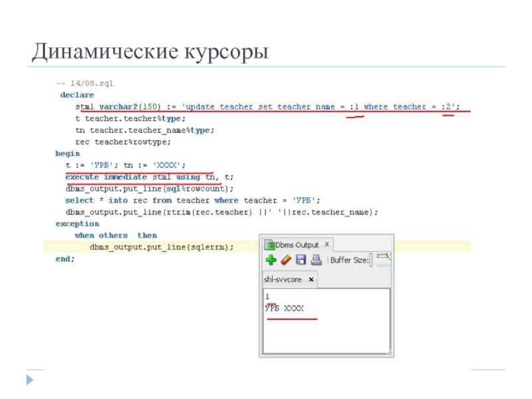Click the 'УРБ XXXX' output line
Screen dimensions: 532x399
(284, 309)
